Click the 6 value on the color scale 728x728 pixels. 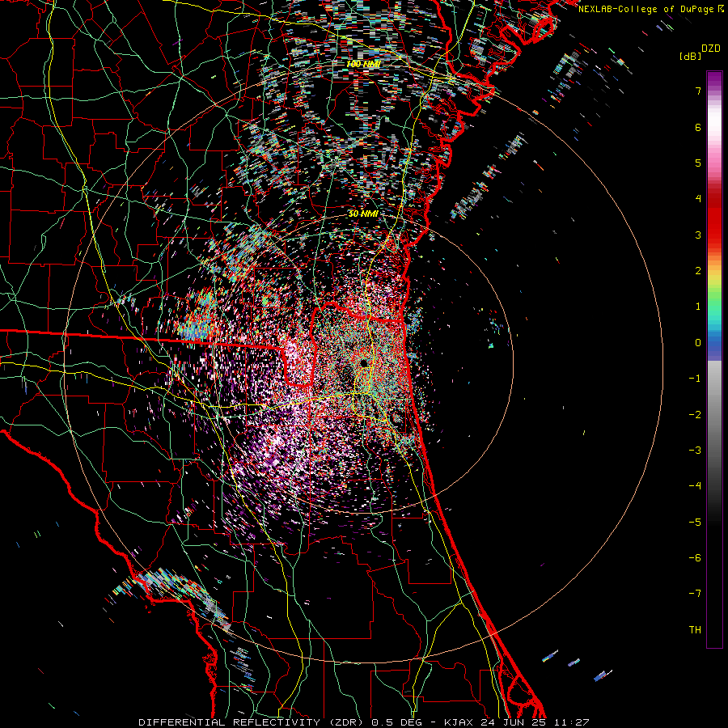pos(698,127)
